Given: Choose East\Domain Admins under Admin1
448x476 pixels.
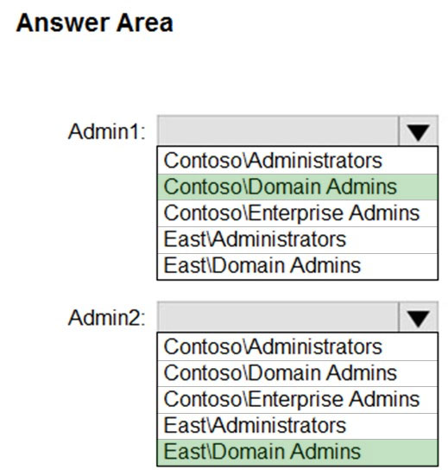Looking at the screenshot, I should pos(298,266).
